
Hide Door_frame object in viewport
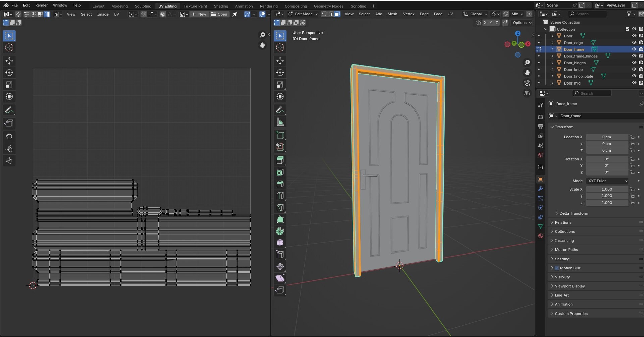tap(634, 49)
